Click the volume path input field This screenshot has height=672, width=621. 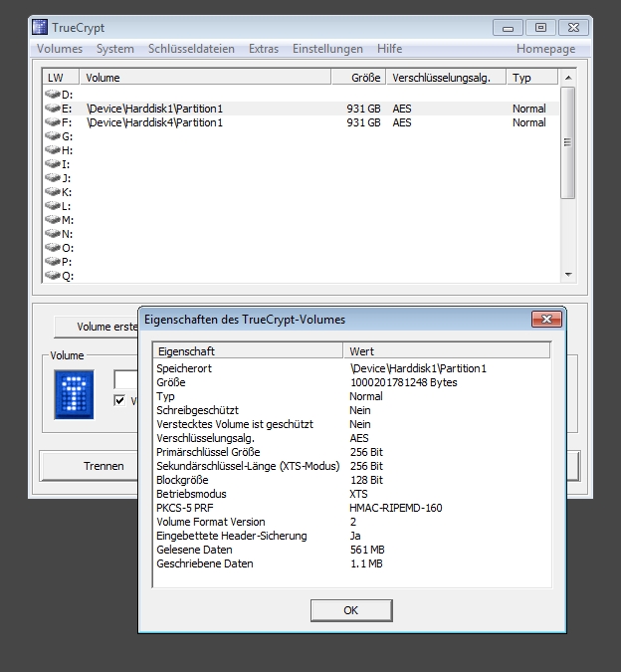tap(126, 379)
